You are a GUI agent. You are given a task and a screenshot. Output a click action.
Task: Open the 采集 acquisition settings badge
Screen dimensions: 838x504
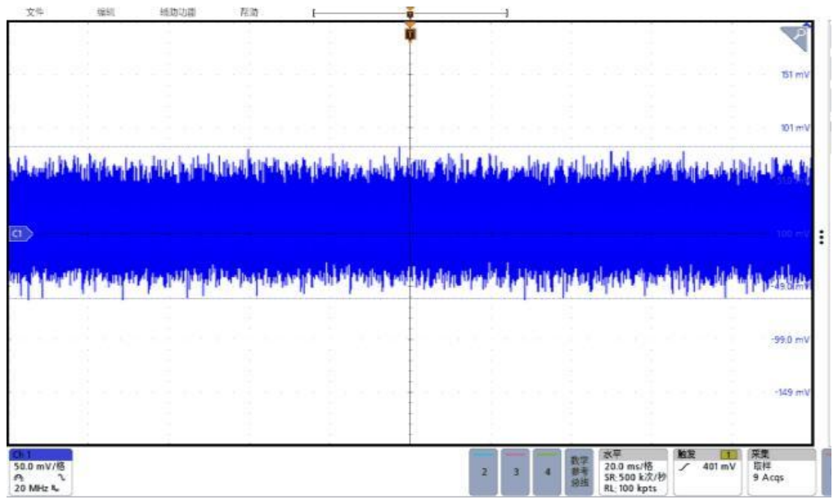click(x=782, y=472)
